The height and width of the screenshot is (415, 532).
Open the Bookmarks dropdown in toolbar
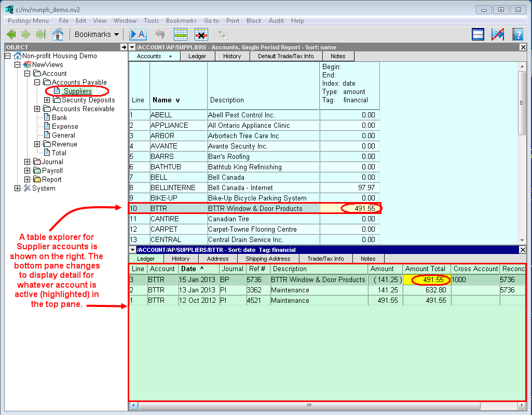click(97, 34)
